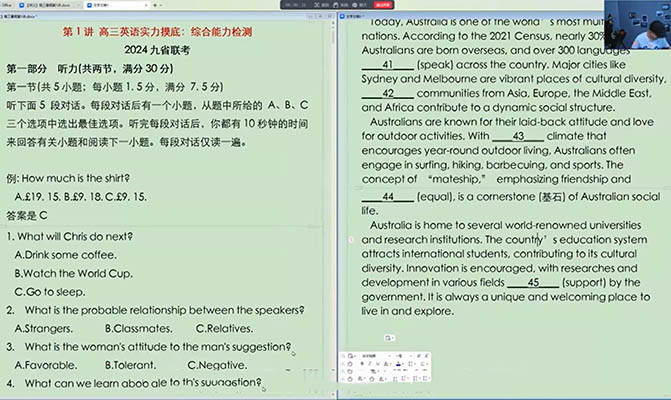Click the format painter icon in mini toolbar
This screenshot has width=671, height=400.
click(350, 356)
